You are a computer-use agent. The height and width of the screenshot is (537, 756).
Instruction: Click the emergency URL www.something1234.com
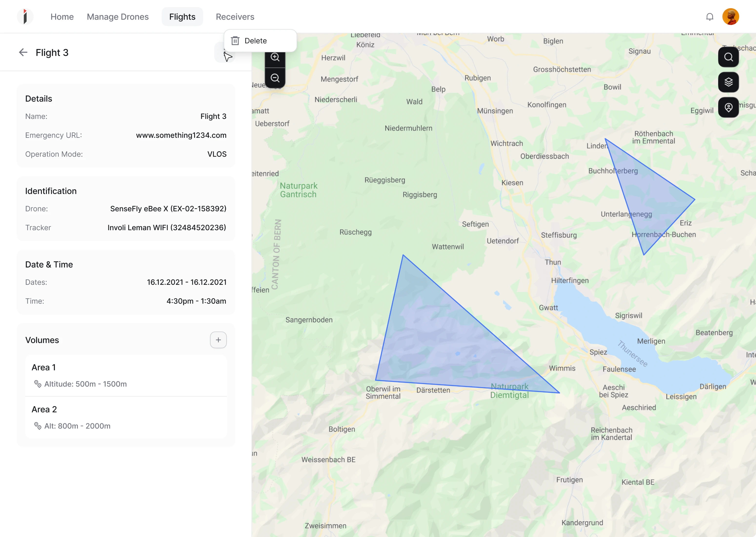coord(181,135)
